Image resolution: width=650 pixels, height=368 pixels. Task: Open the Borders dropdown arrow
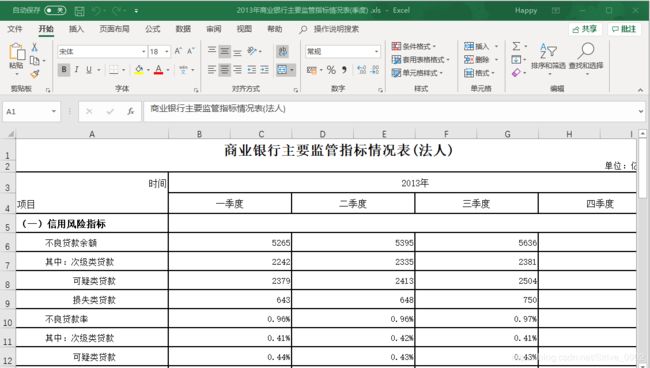tap(124, 70)
